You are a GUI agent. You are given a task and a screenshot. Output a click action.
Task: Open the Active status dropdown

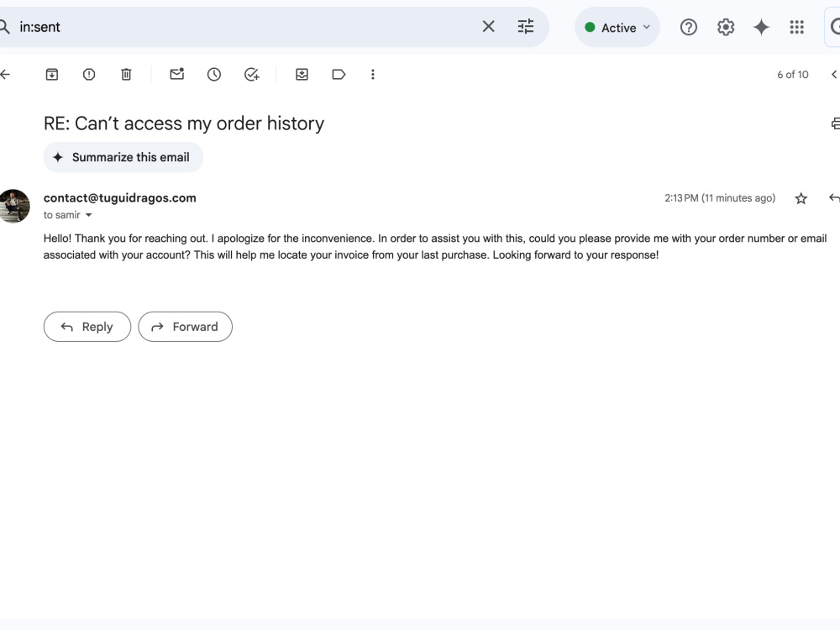pyautogui.click(x=617, y=27)
